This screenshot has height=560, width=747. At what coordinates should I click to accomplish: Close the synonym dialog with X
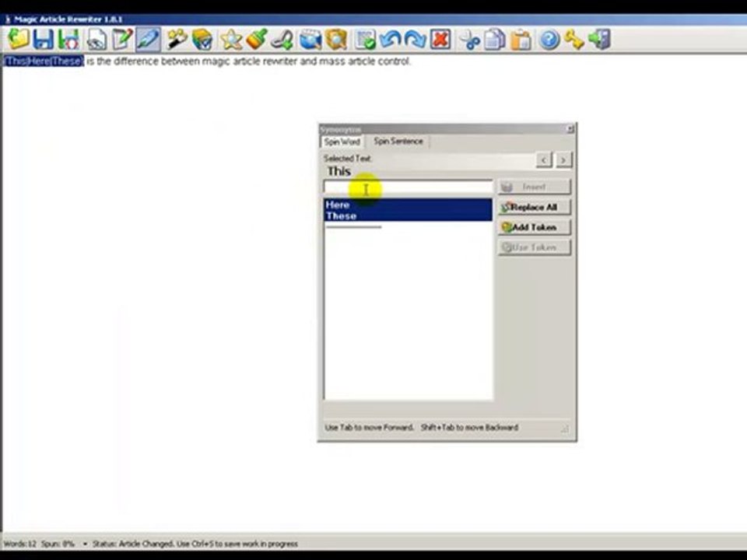(570, 129)
